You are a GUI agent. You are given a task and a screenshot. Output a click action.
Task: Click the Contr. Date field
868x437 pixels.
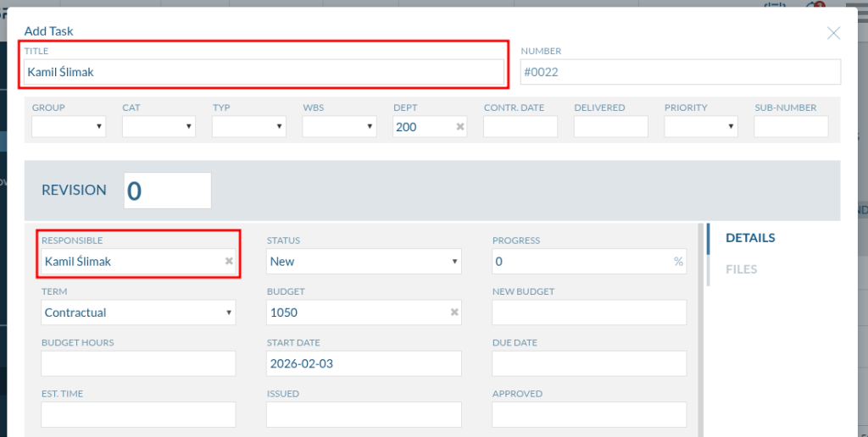tap(520, 127)
